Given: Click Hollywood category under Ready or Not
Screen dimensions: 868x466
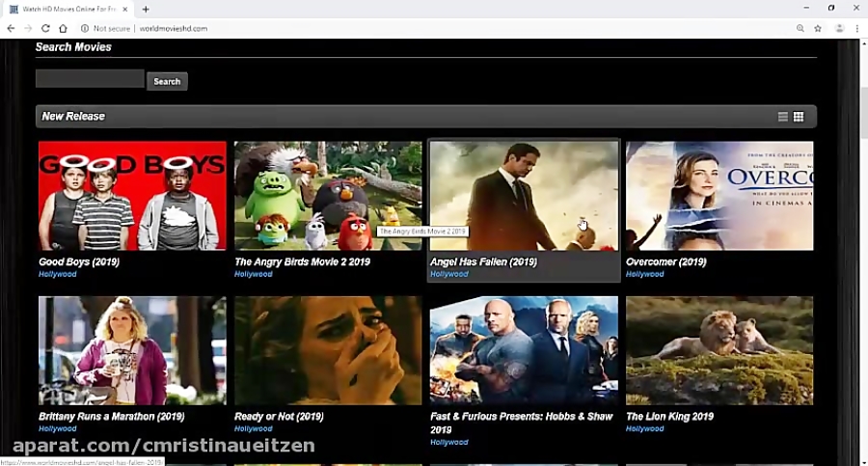Looking at the screenshot, I should pyautogui.click(x=254, y=428).
